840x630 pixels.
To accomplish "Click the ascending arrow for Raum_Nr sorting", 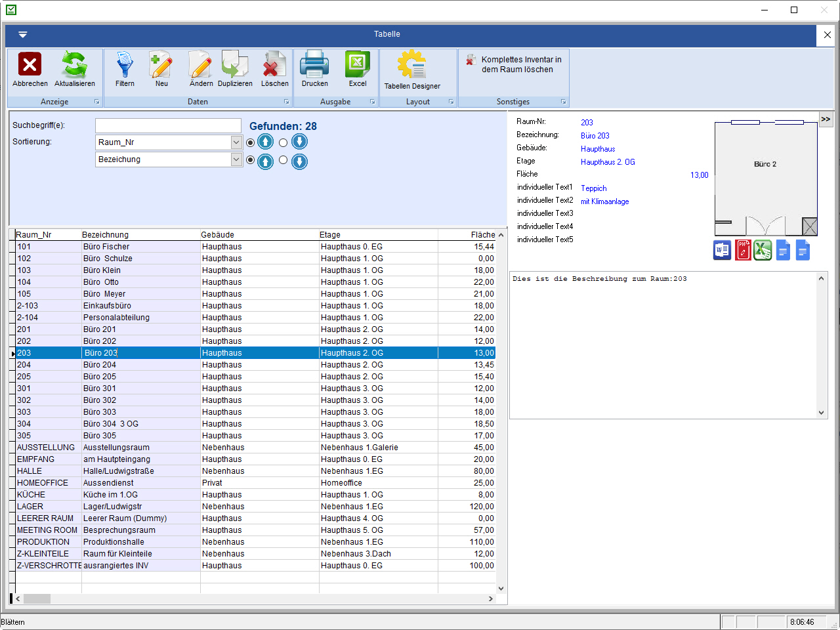I will click(x=265, y=142).
